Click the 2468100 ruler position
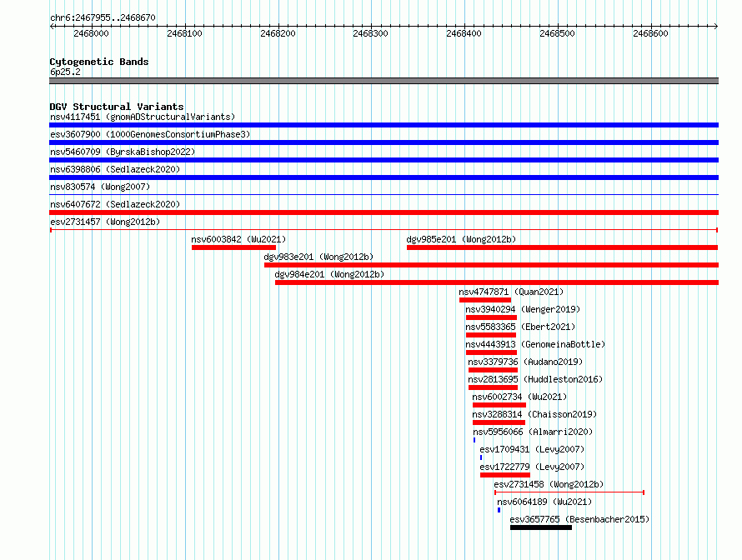Viewport: 742px width, 560px height. point(184,33)
